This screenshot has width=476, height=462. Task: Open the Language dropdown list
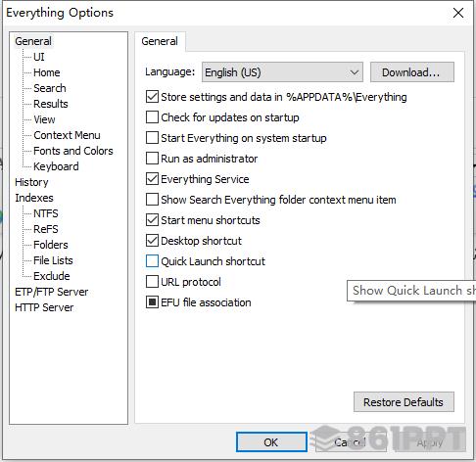[282, 72]
